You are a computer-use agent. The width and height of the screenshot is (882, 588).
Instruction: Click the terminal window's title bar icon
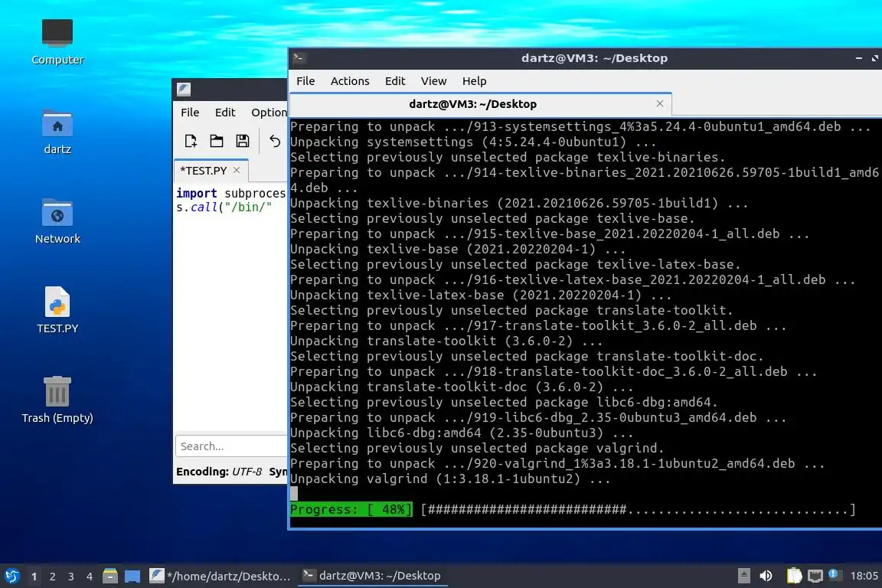tap(299, 57)
